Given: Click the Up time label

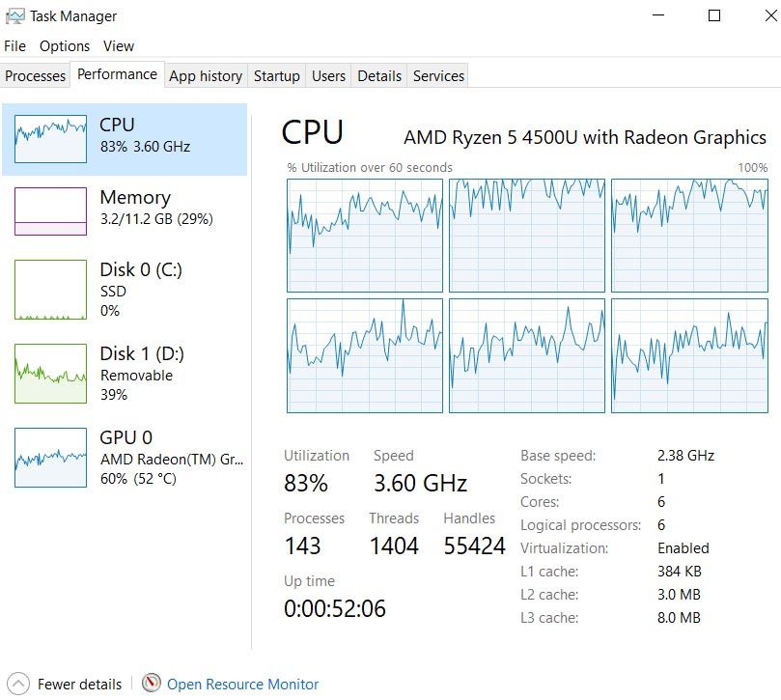Looking at the screenshot, I should pyautogui.click(x=309, y=581).
